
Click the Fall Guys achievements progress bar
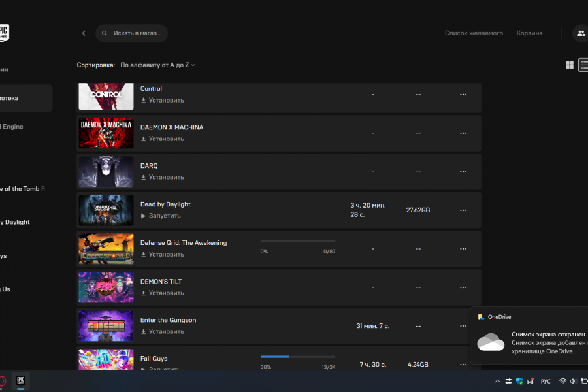pos(298,357)
